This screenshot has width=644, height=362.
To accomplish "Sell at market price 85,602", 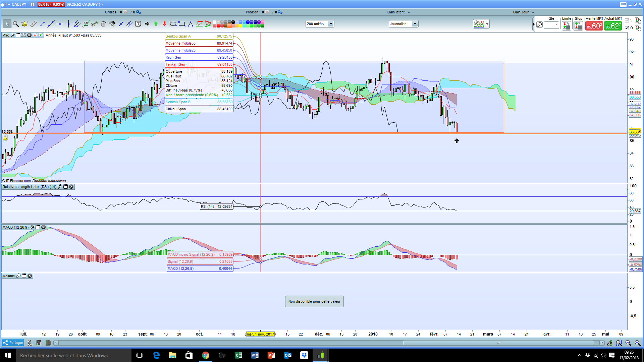I will coord(594,26).
